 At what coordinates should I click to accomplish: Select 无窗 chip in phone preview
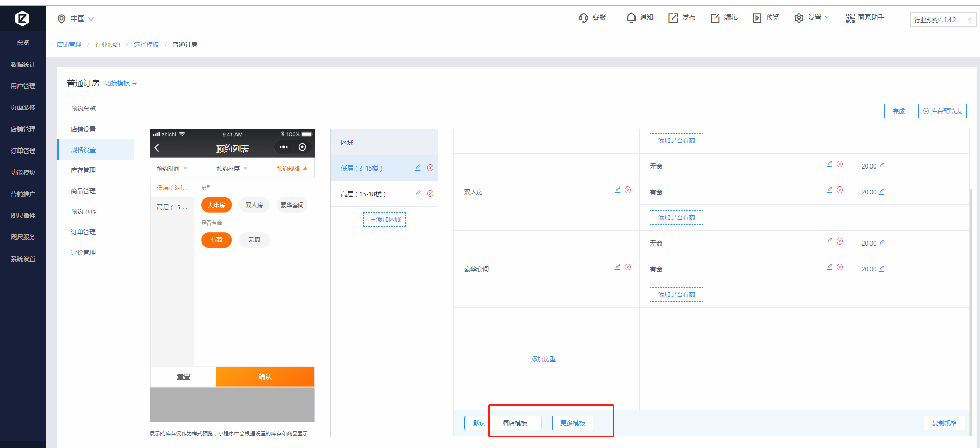click(x=254, y=240)
